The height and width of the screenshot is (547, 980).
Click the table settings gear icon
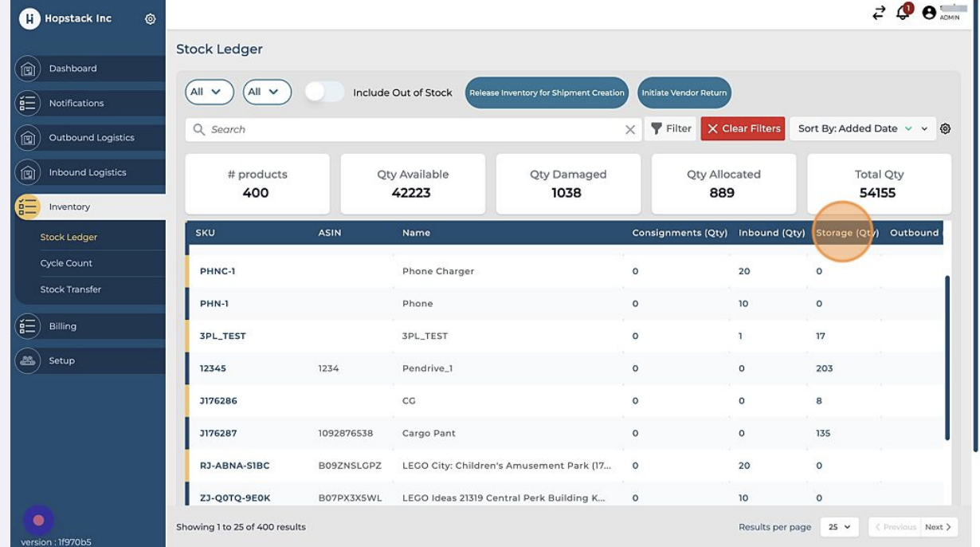coord(945,129)
